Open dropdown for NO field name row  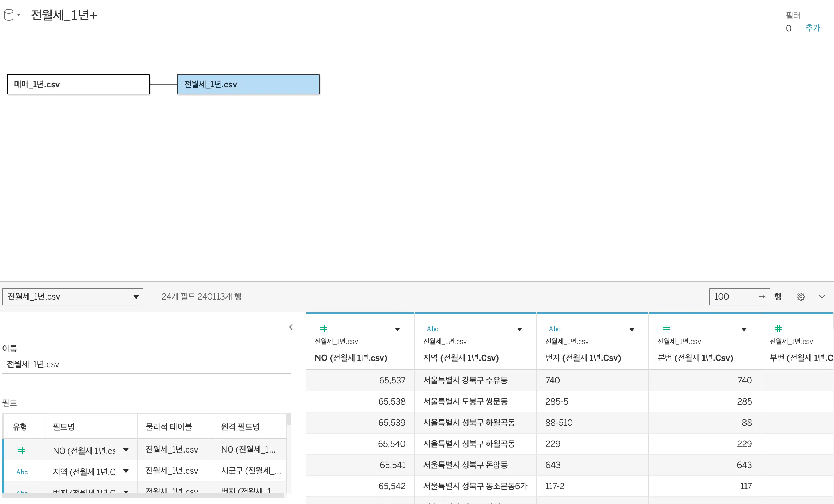click(x=126, y=450)
